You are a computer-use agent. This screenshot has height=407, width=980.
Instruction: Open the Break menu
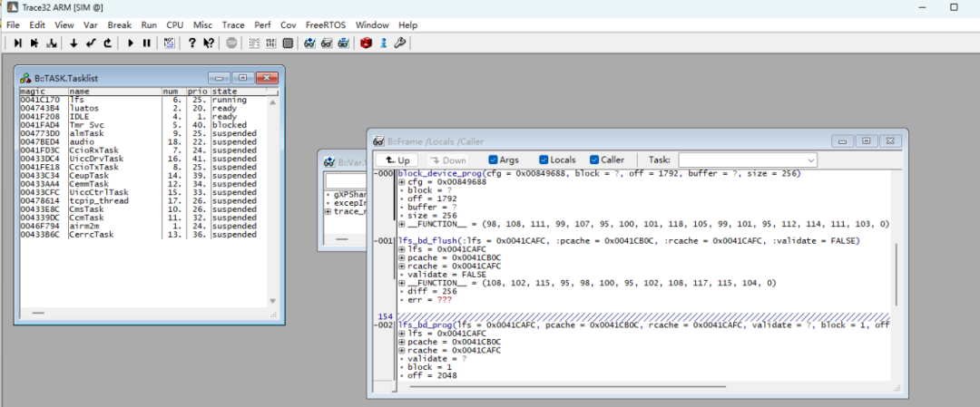120,25
